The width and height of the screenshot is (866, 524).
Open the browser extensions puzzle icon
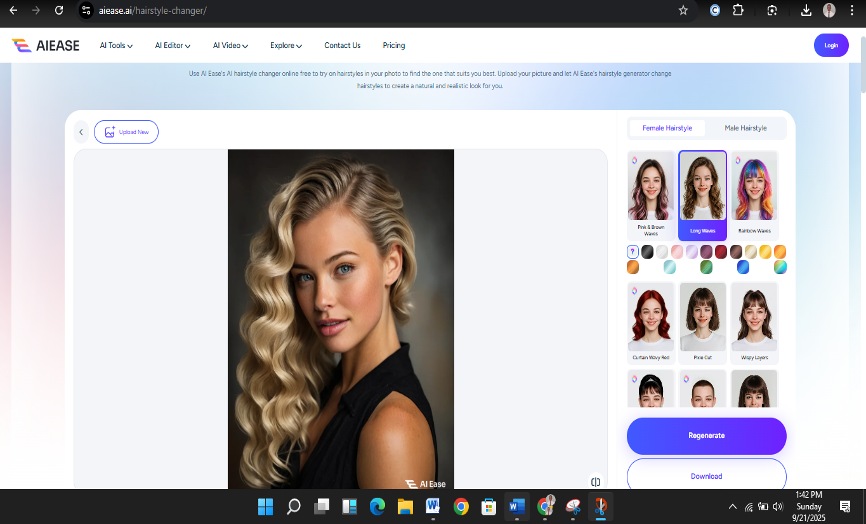738,10
